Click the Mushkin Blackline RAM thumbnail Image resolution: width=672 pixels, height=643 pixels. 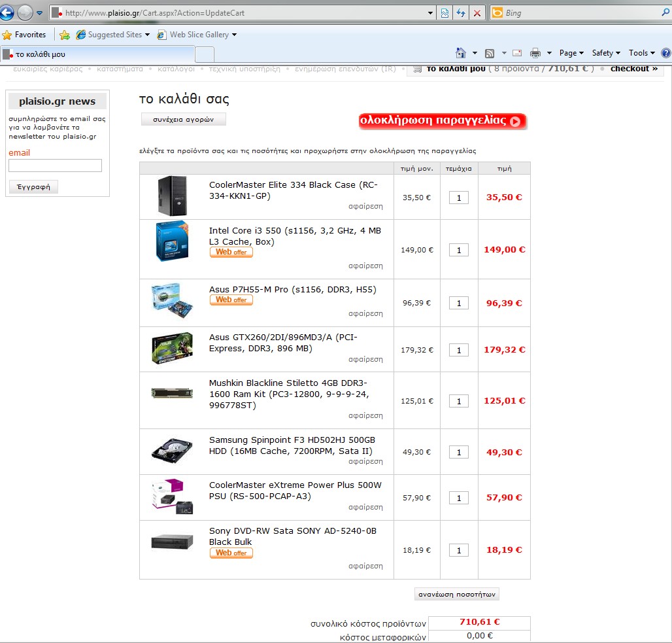pos(173,393)
